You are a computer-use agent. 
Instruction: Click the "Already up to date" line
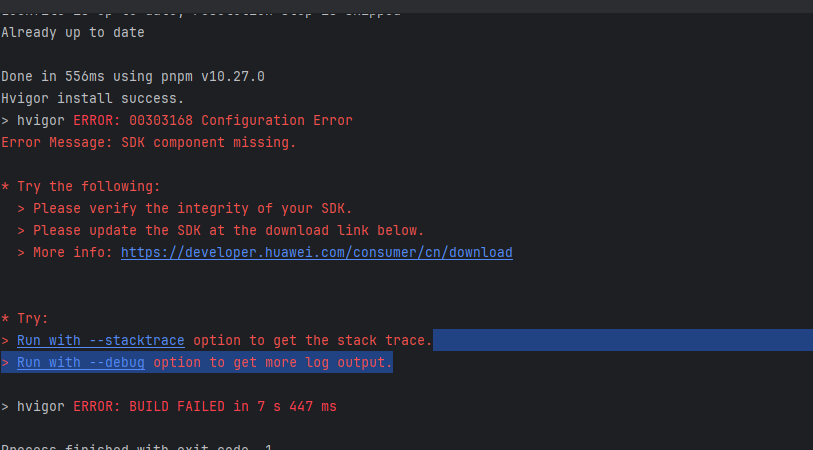coord(72,32)
